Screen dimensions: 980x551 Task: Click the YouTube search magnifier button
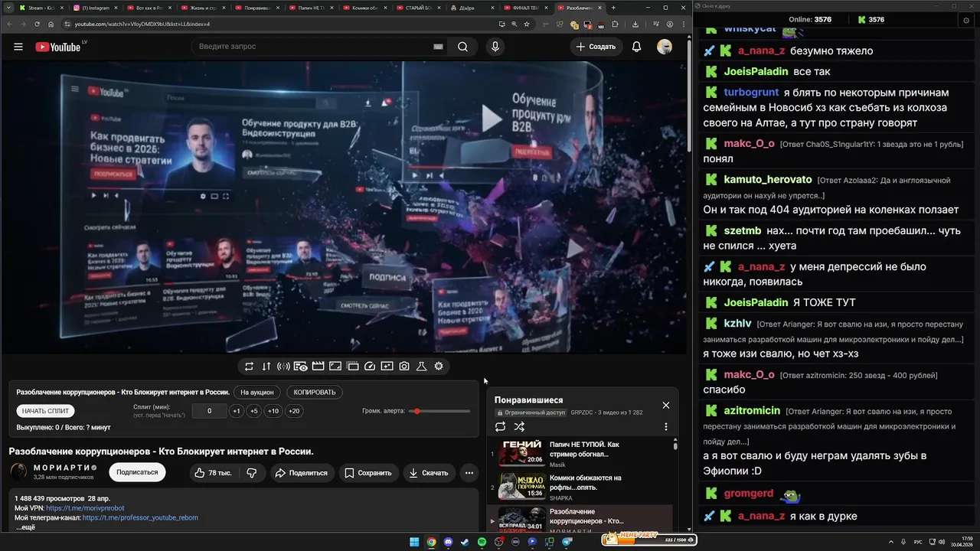[462, 47]
